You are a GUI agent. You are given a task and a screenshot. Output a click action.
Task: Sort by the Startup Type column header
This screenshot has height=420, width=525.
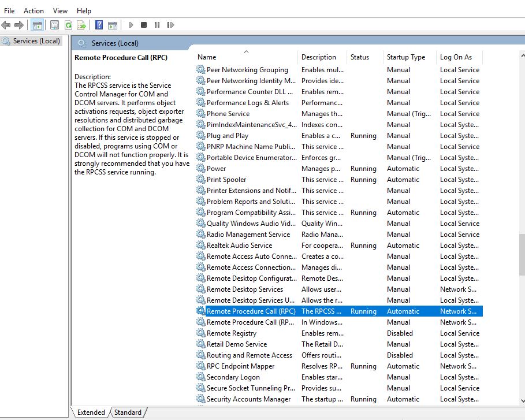click(x=405, y=57)
